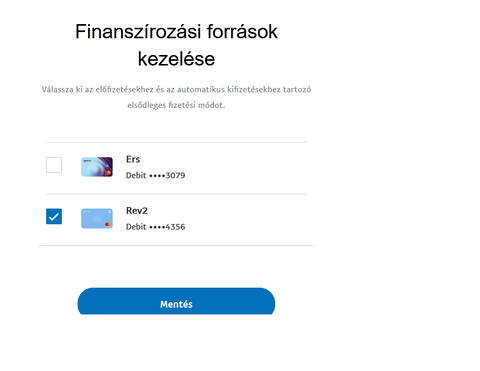Click the Debit ••••3079 card number
The height and width of the screenshot is (371, 480).
coord(155,175)
